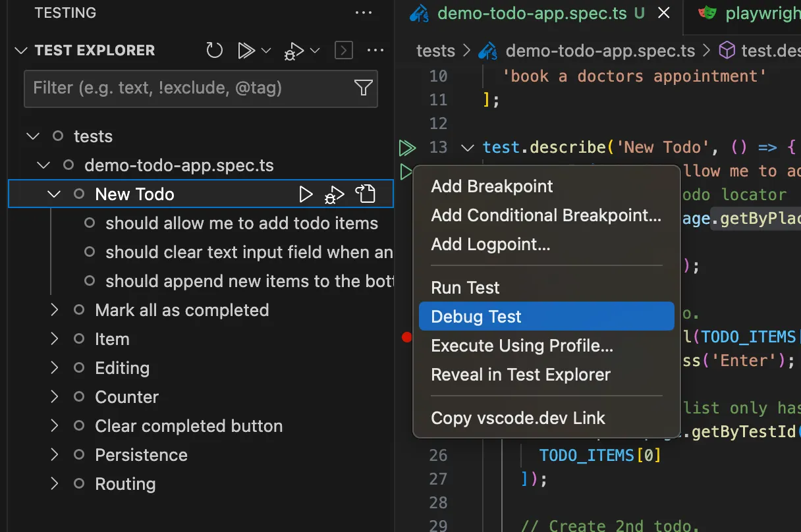Run the New Todo group tests

tap(306, 194)
